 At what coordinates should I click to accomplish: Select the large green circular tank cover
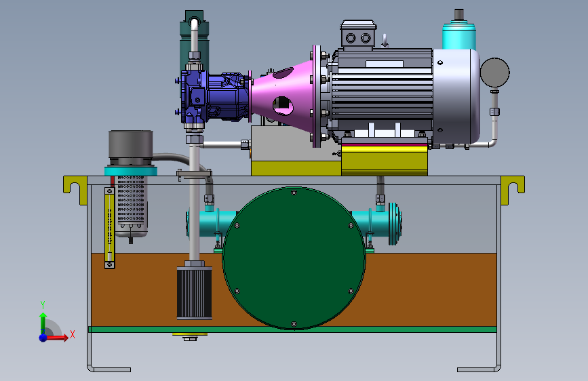point(294,258)
